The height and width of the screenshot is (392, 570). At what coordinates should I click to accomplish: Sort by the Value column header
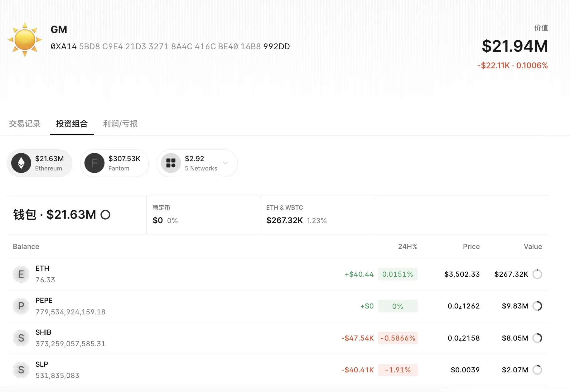[533, 246]
